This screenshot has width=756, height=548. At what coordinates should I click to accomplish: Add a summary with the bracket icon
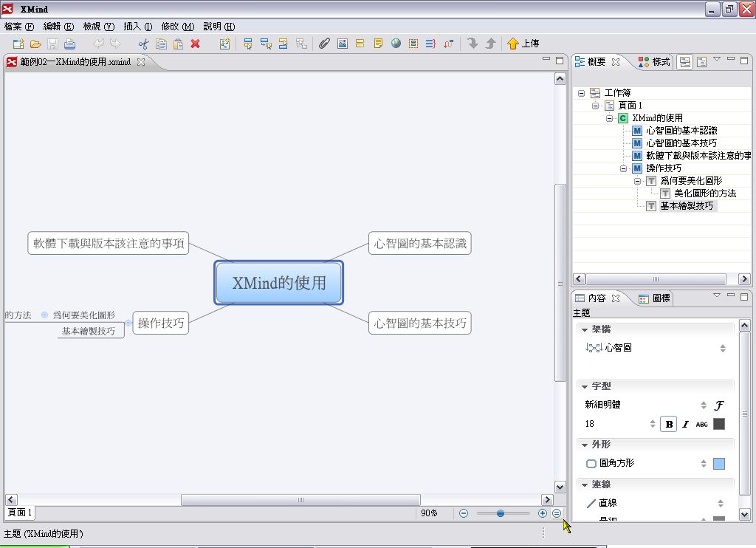(x=430, y=44)
